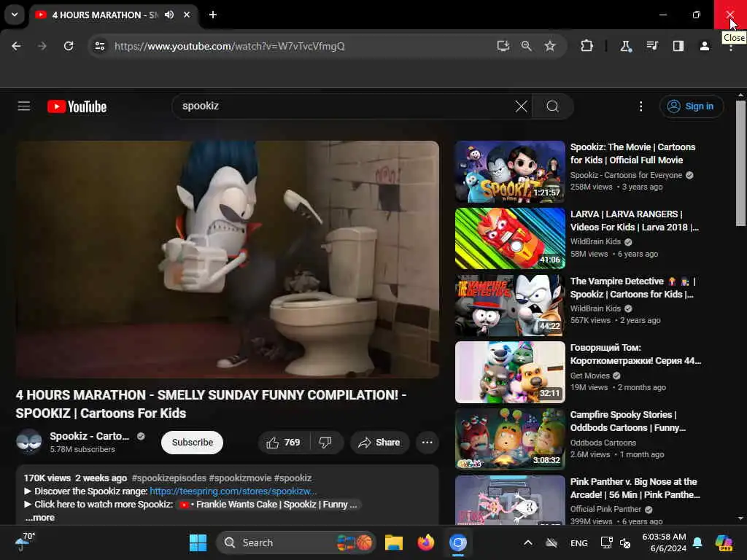The width and height of the screenshot is (747, 560).
Task: Open date and time 6:03:58 AM
Action: pyautogui.click(x=664, y=542)
